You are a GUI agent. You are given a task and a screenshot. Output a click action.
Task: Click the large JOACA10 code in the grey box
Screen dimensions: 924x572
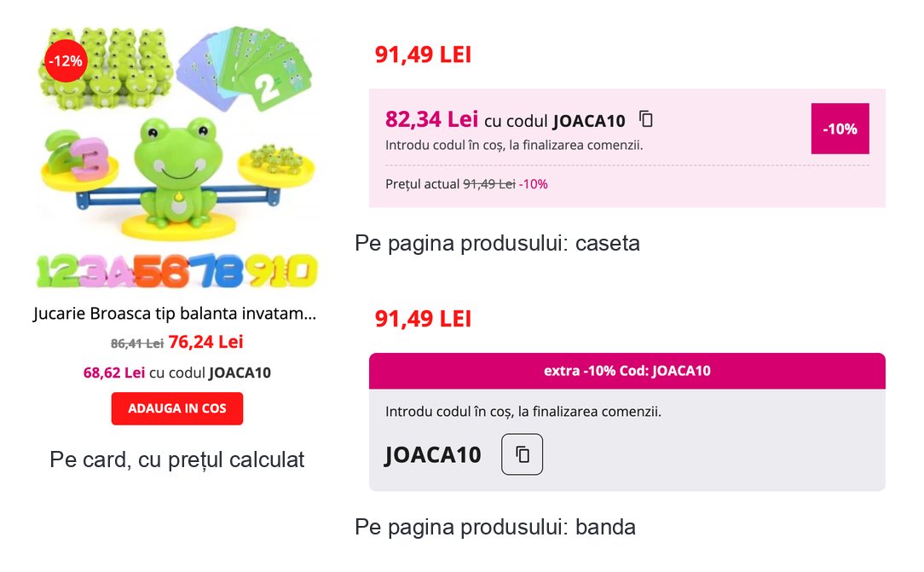tap(432, 454)
